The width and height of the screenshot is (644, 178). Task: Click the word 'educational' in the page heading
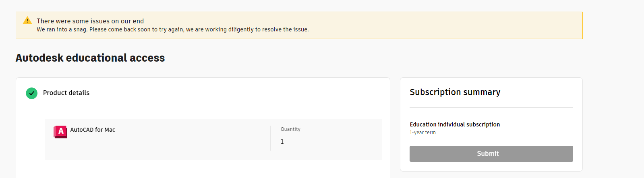[97, 58]
